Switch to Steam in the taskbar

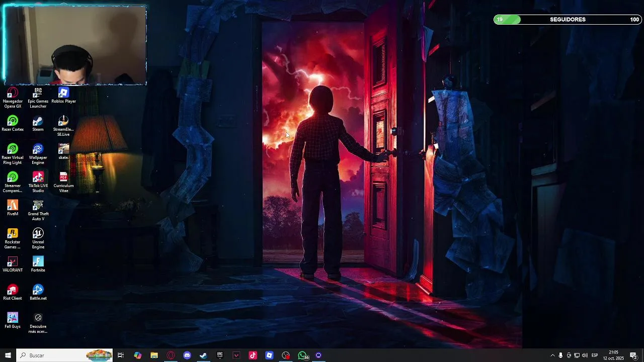click(x=203, y=355)
